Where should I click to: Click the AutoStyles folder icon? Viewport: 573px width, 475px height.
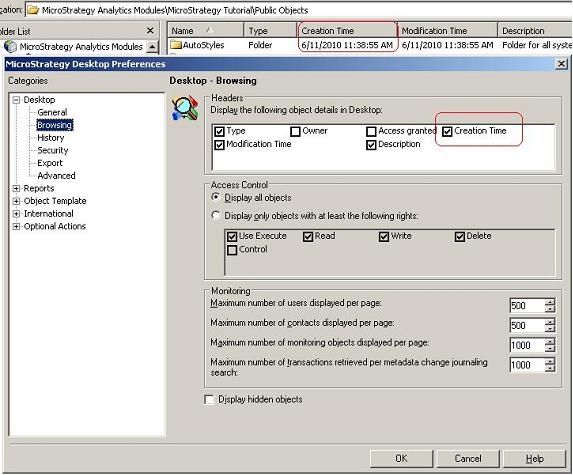tap(176, 45)
